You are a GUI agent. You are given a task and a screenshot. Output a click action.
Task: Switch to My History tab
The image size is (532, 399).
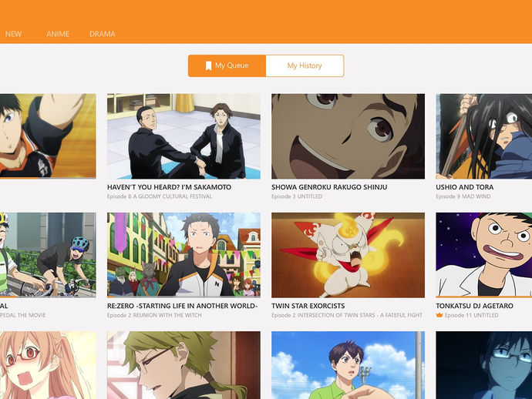click(x=305, y=65)
